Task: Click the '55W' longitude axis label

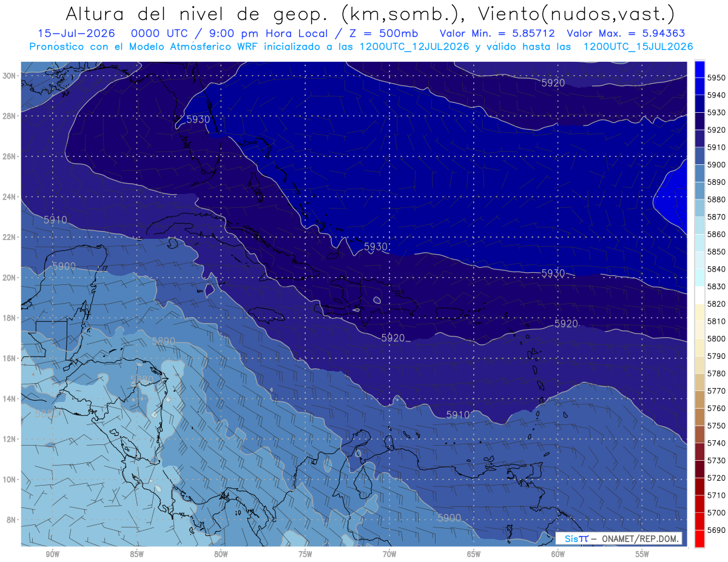Action: pos(642,555)
